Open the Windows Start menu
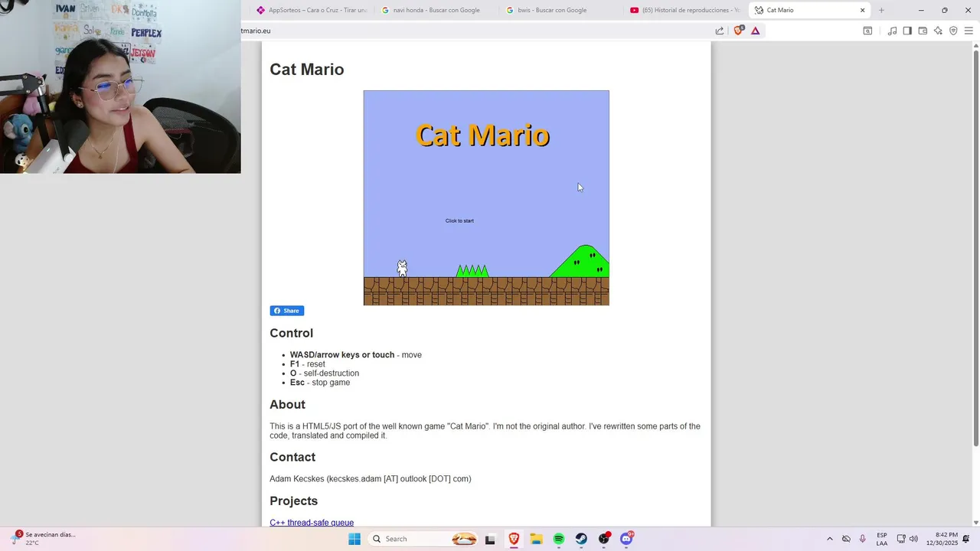This screenshot has height=551, width=980. 354,539
